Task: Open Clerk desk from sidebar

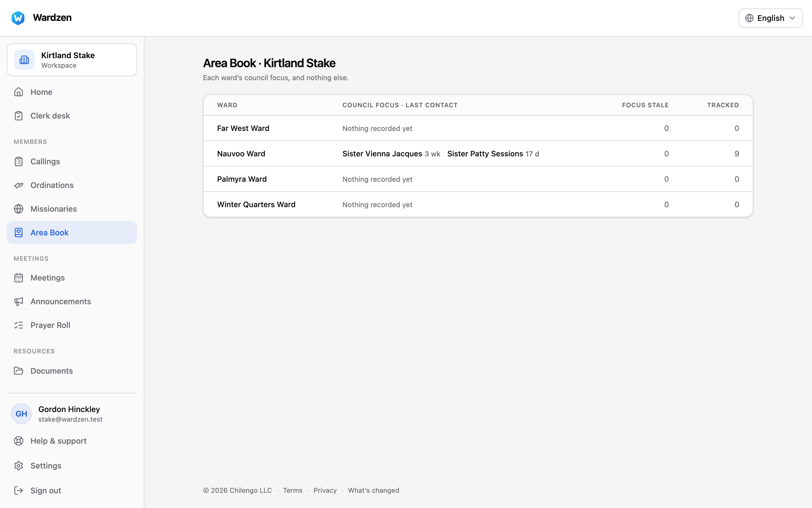Action: coord(72,116)
